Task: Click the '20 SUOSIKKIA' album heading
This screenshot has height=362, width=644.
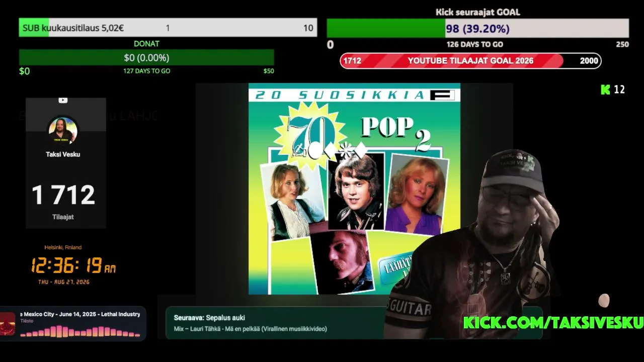Action: click(340, 95)
